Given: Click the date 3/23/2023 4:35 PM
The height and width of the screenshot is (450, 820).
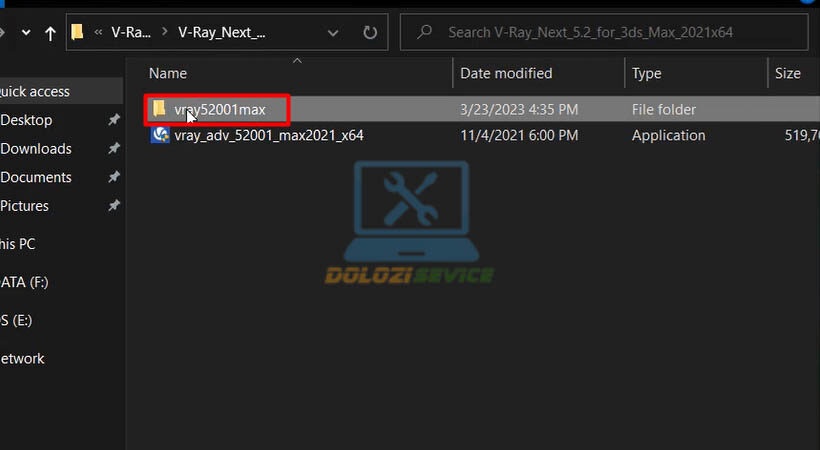Looking at the screenshot, I should [519, 110].
